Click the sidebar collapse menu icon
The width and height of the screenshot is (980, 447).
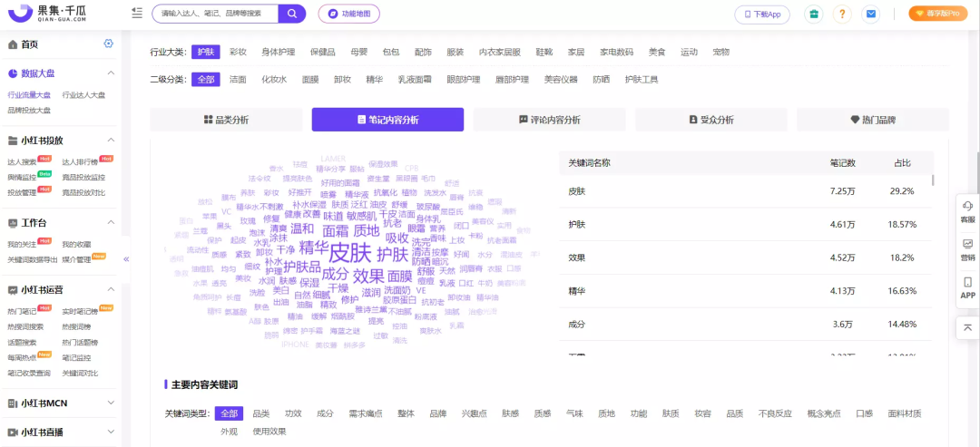tap(137, 13)
